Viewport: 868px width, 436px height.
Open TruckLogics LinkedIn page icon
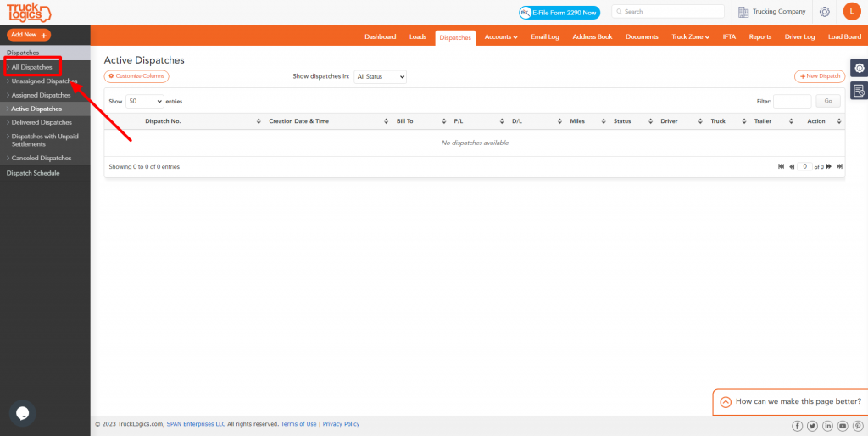[x=827, y=426]
